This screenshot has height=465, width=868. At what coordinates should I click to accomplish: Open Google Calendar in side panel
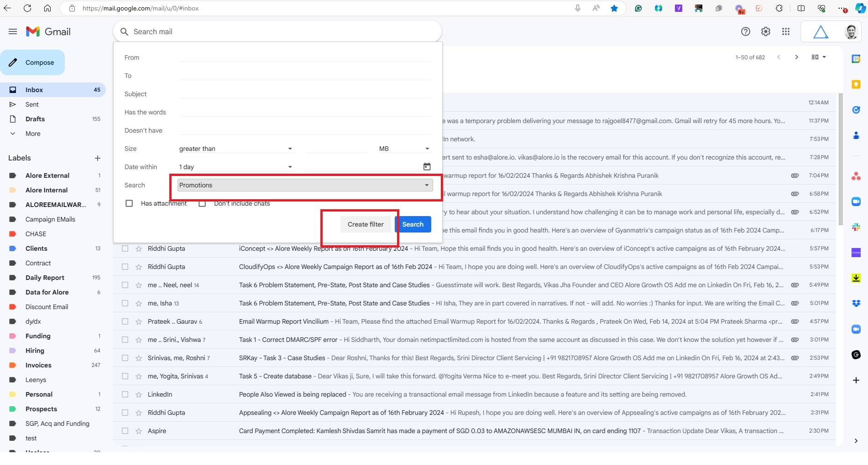(x=856, y=59)
